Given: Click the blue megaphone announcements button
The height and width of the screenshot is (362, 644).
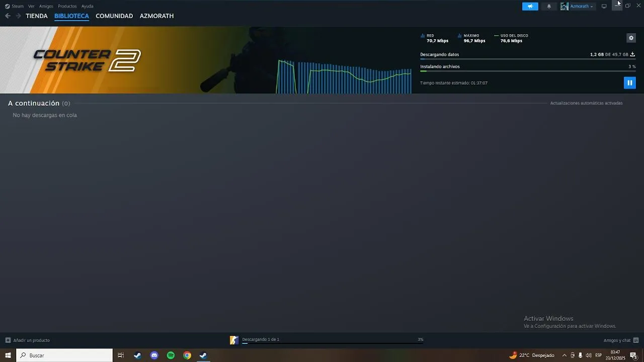Looking at the screenshot, I should (x=530, y=6).
